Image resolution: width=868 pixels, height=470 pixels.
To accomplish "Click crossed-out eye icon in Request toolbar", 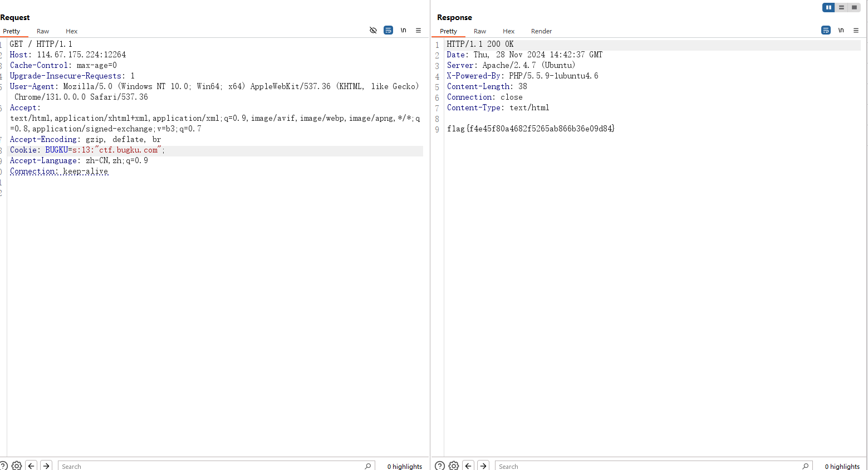I will tap(373, 30).
